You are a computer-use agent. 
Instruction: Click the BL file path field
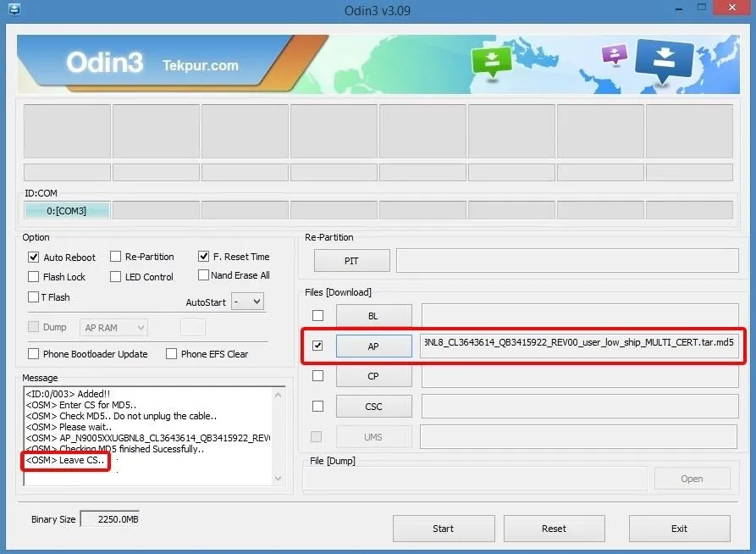click(580, 315)
